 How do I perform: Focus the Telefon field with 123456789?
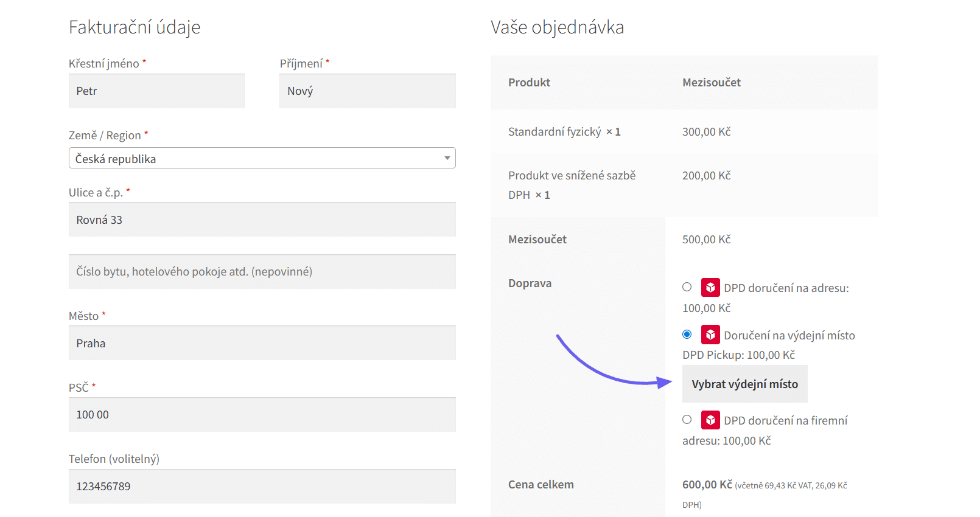coord(262,487)
